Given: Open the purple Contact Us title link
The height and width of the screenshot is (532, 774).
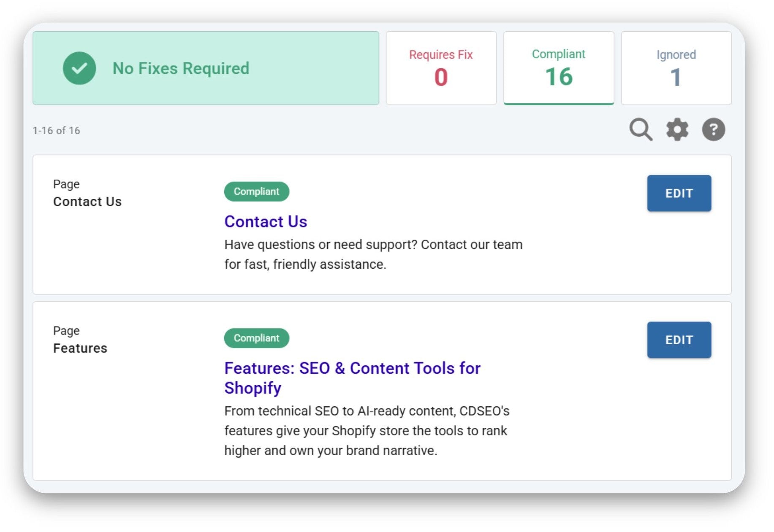Looking at the screenshot, I should pyautogui.click(x=266, y=221).
